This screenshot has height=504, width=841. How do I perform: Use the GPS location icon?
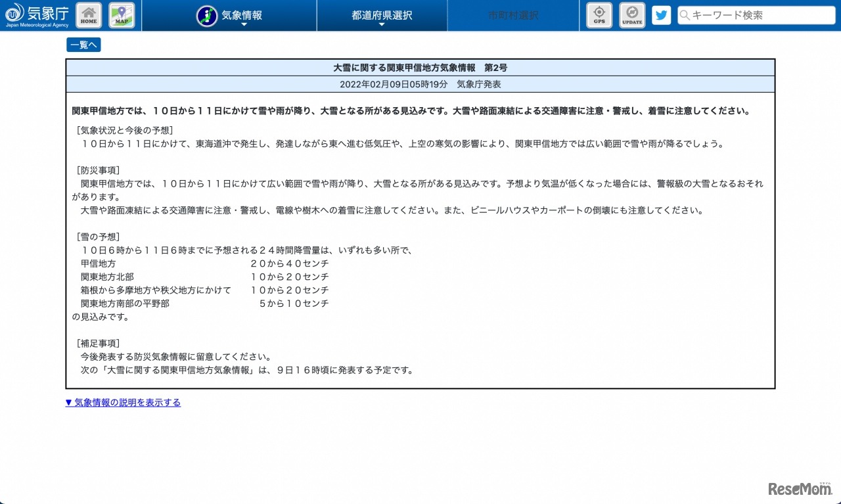599,15
